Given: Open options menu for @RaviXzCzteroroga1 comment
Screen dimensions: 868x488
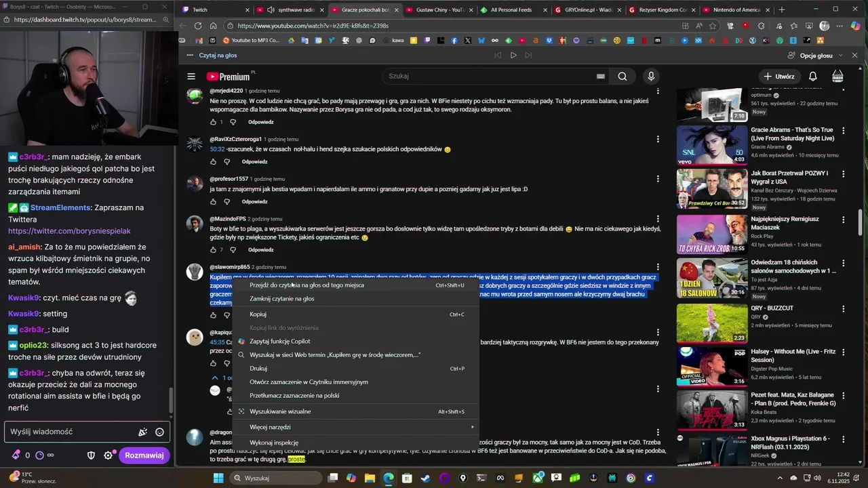Looking at the screenshot, I should [x=658, y=139].
